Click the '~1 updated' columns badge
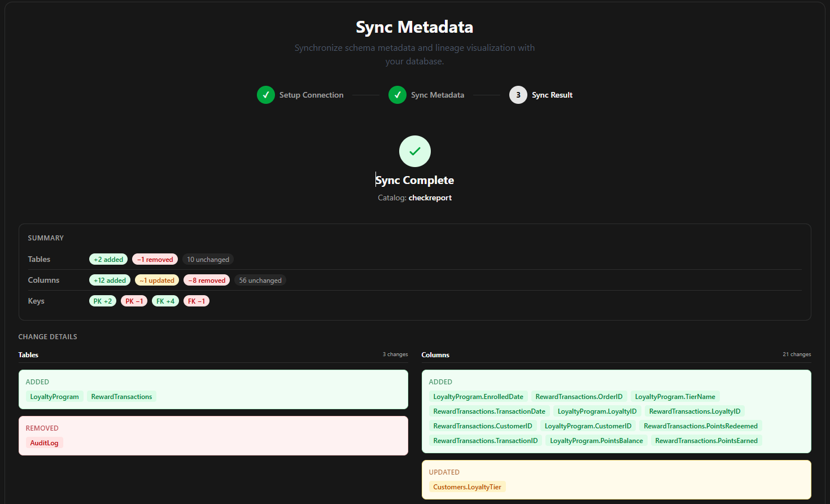830x504 pixels. point(157,280)
